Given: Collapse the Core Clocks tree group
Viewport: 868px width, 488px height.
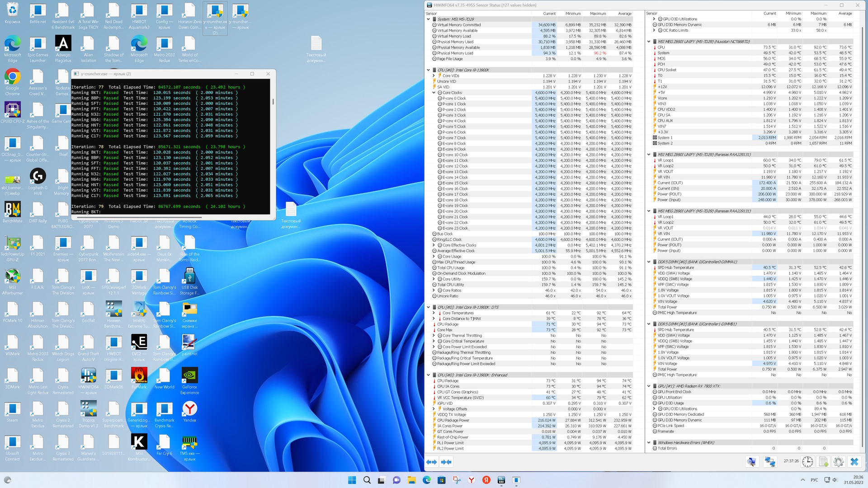Looking at the screenshot, I should pos(434,93).
